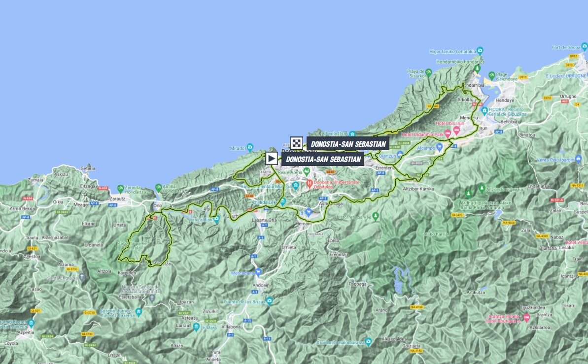Open the Hotel Ibis Irun lodging pin

click(x=456, y=131)
